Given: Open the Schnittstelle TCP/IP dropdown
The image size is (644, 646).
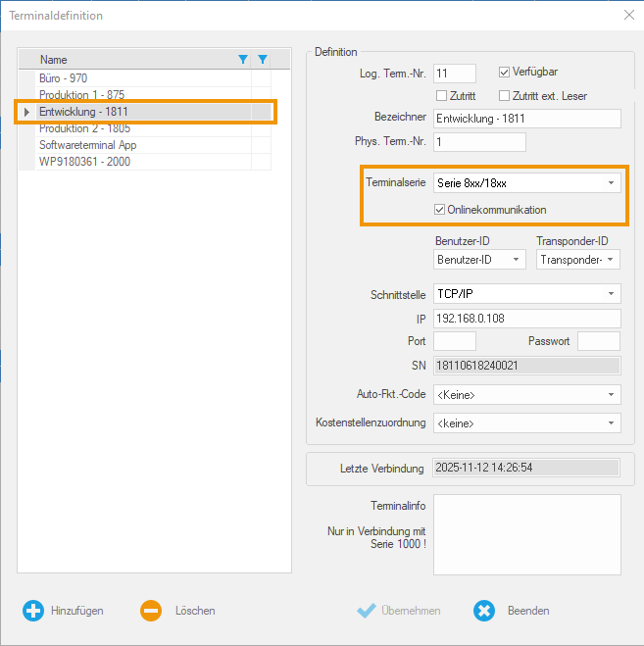Looking at the screenshot, I should (611, 294).
